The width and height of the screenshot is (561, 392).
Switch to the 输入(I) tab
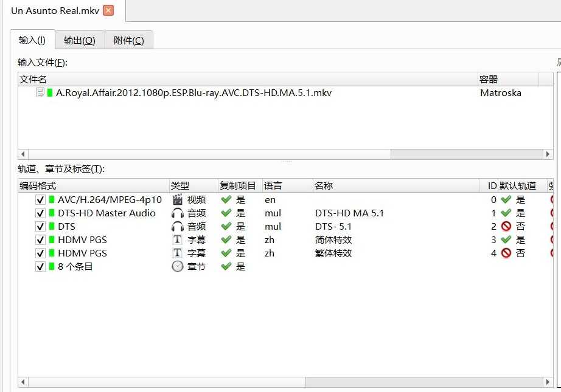tap(32, 40)
